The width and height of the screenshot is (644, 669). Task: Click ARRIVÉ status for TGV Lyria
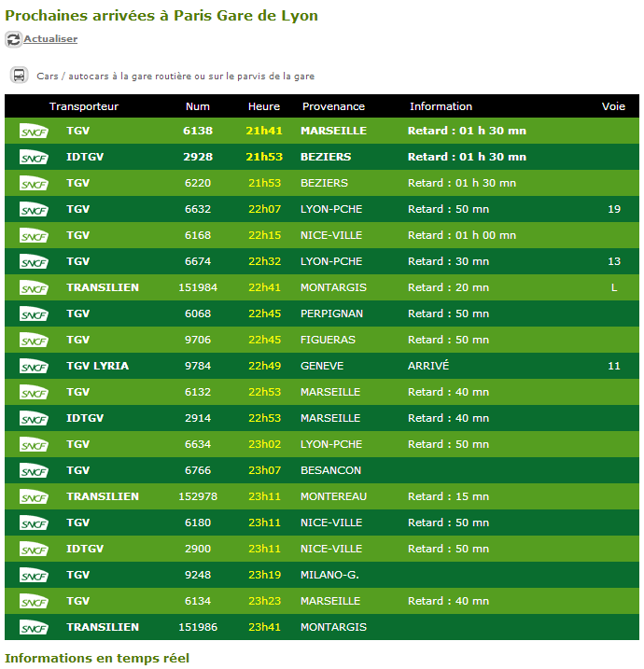tap(429, 366)
